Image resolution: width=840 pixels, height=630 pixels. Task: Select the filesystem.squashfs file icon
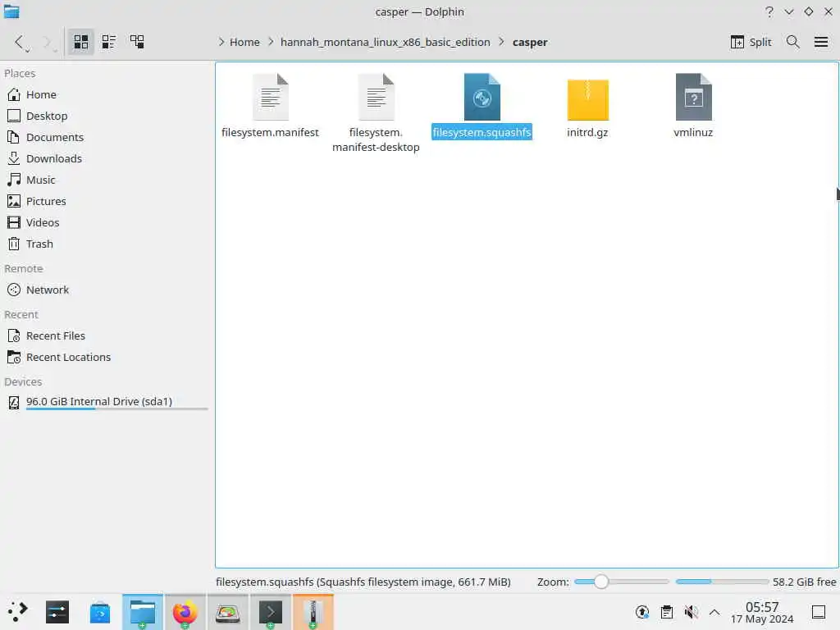pyautogui.click(x=482, y=97)
